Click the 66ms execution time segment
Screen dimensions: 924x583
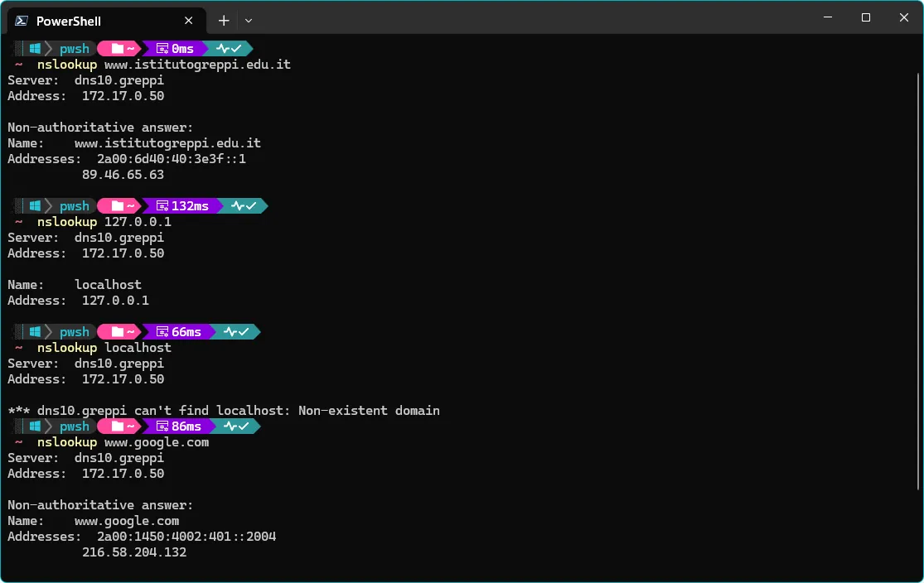179,332
